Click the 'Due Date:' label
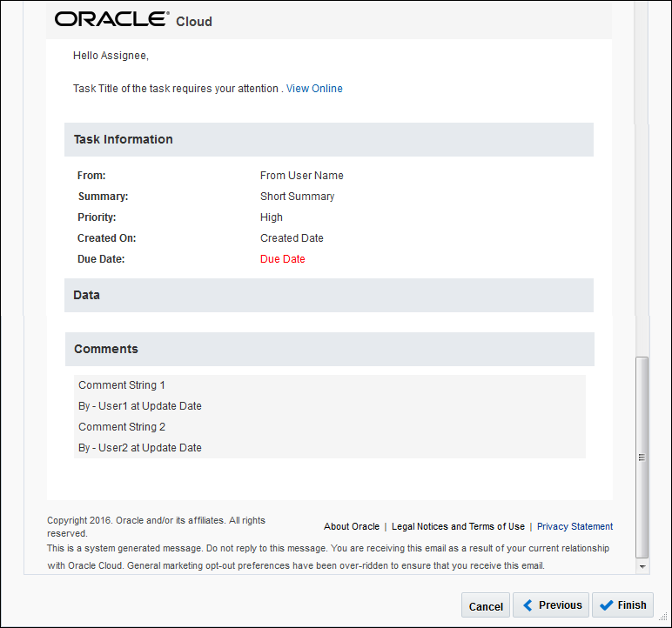This screenshot has height=628, width=672. pos(101,258)
